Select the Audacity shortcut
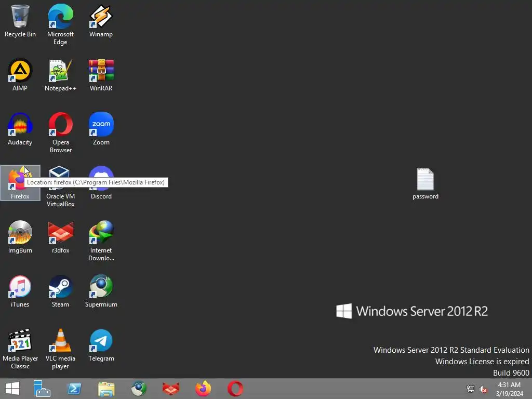 pyautogui.click(x=20, y=129)
